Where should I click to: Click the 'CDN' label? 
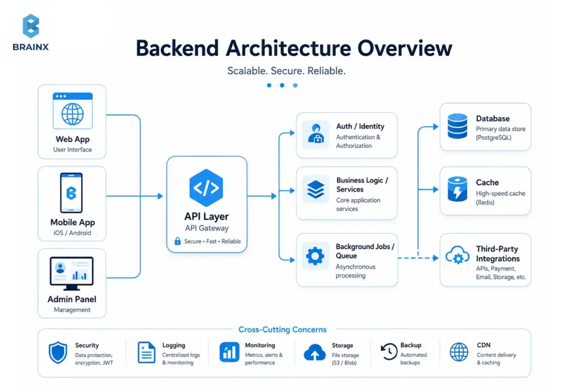pos(484,345)
